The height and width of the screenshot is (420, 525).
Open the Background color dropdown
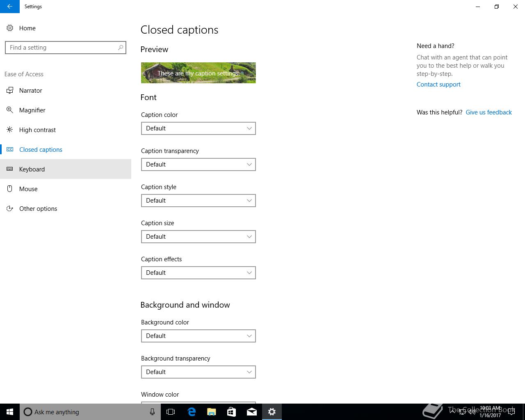point(199,336)
